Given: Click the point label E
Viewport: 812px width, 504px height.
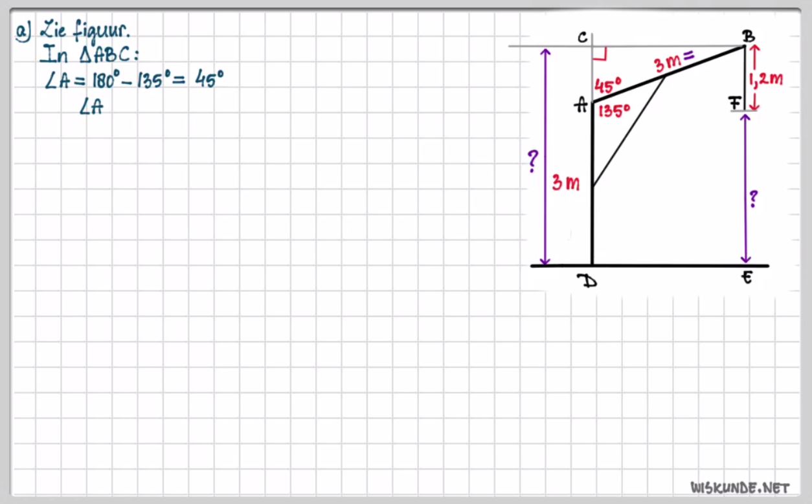Looking at the screenshot, I should (747, 278).
